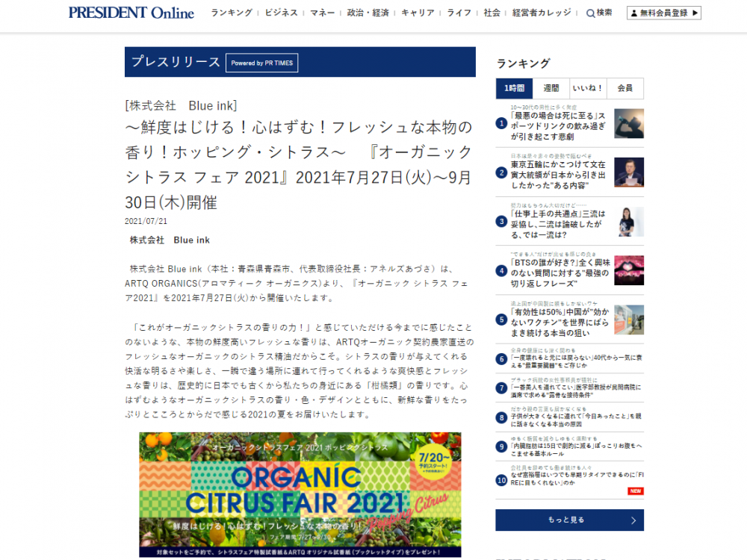Switch to the 会員 ranking tab
Viewport: 747px width, 560px height.
point(625,88)
